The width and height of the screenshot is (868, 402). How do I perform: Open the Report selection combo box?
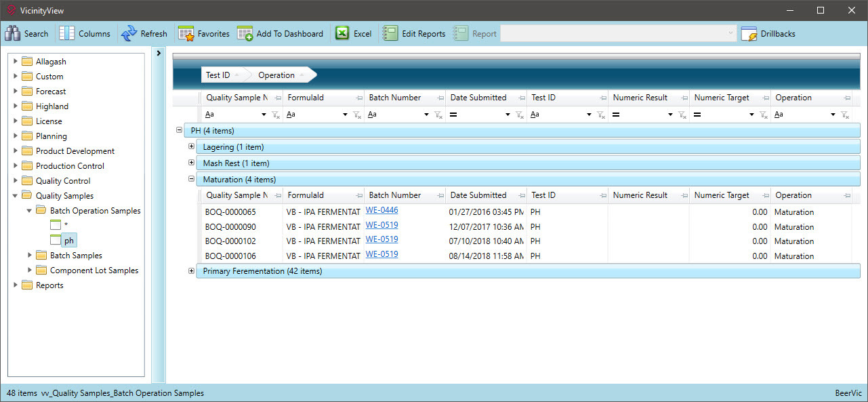point(618,34)
